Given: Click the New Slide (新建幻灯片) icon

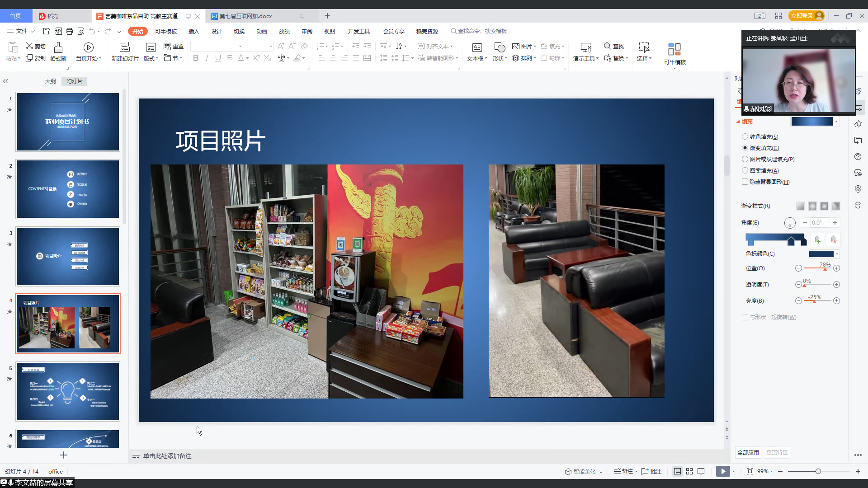Looking at the screenshot, I should [x=125, y=47].
